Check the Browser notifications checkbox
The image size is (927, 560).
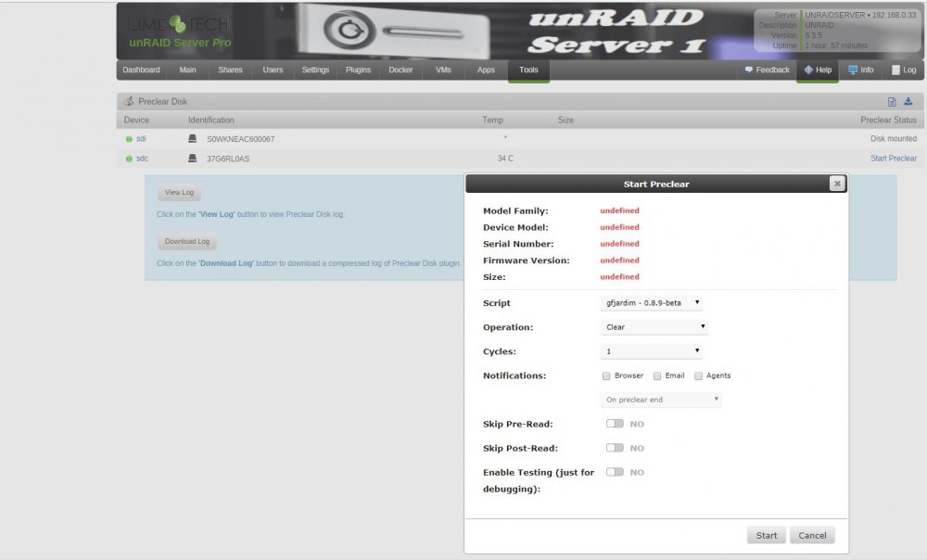click(x=606, y=376)
